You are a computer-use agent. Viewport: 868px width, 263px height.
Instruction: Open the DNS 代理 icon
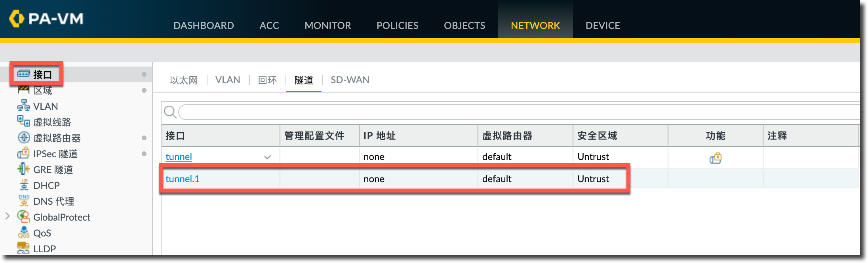pyautogui.click(x=24, y=201)
